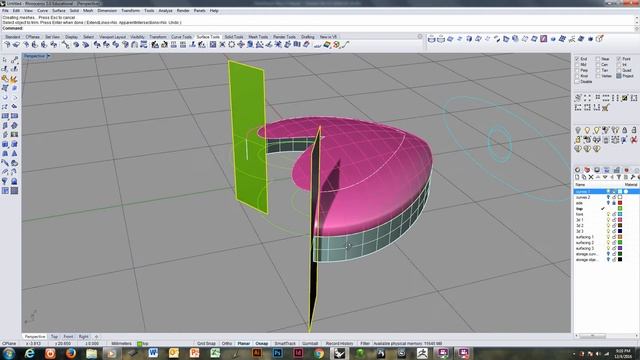Click the Windows Start button
640x360 pixels.
click(9, 353)
